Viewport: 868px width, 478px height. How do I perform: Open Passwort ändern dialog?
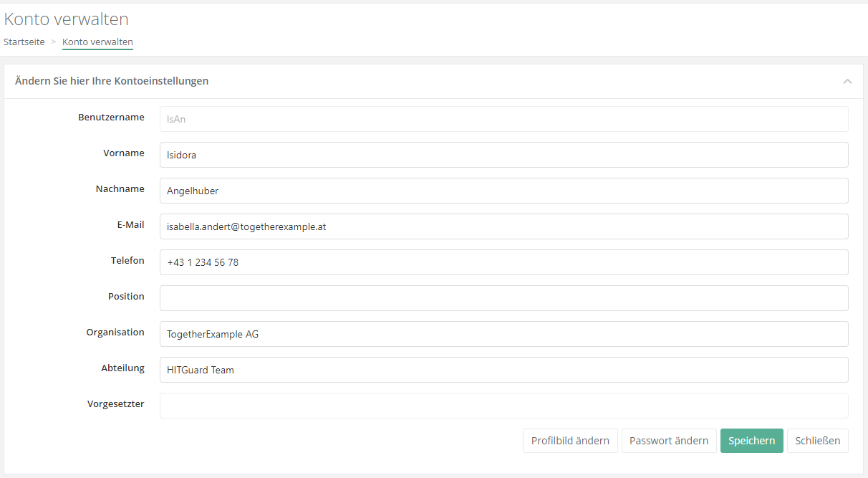(668, 441)
